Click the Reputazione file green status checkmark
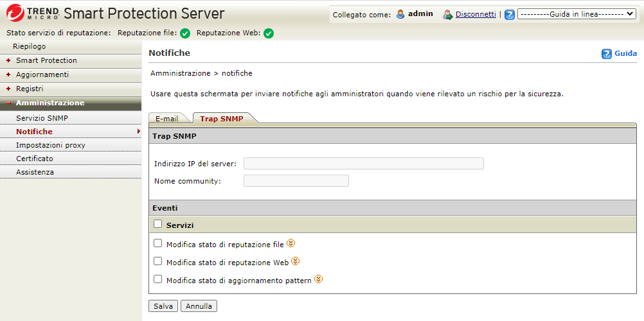Screen dimensions: 644x321 (x=185, y=33)
